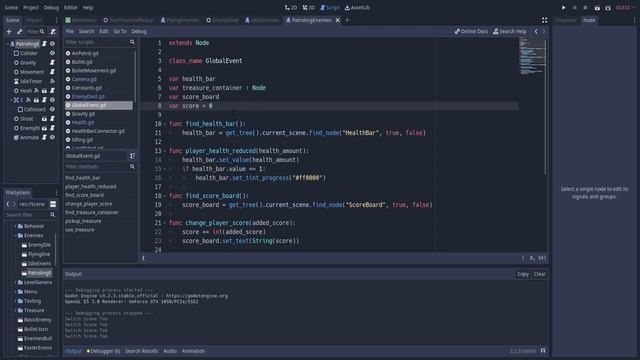
Task: Open the Inspector dock options menu
Action: [x=634, y=20]
